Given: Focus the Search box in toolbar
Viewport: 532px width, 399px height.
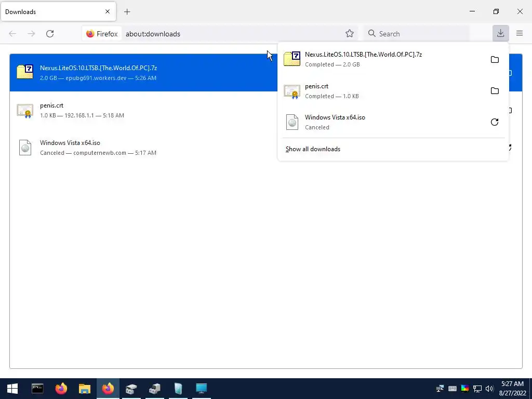Looking at the screenshot, I should (416, 34).
